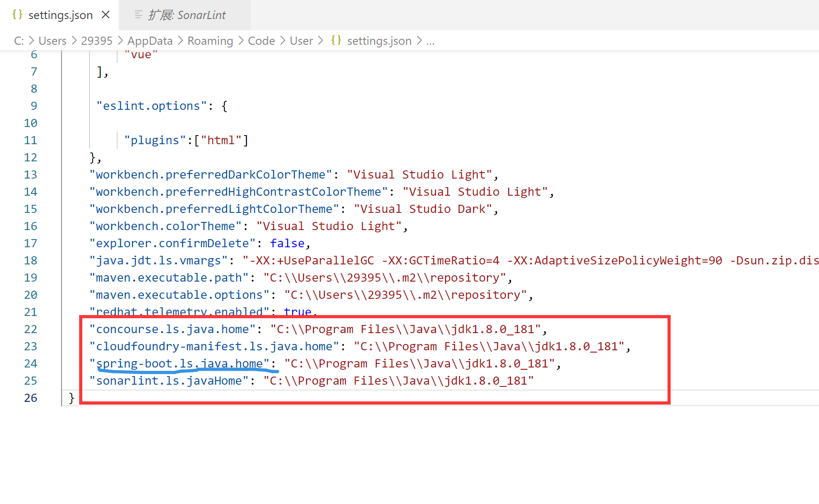The image size is (819, 504).
Task: Click the breadcrumb chevron after Roaming
Action: [x=241, y=41]
